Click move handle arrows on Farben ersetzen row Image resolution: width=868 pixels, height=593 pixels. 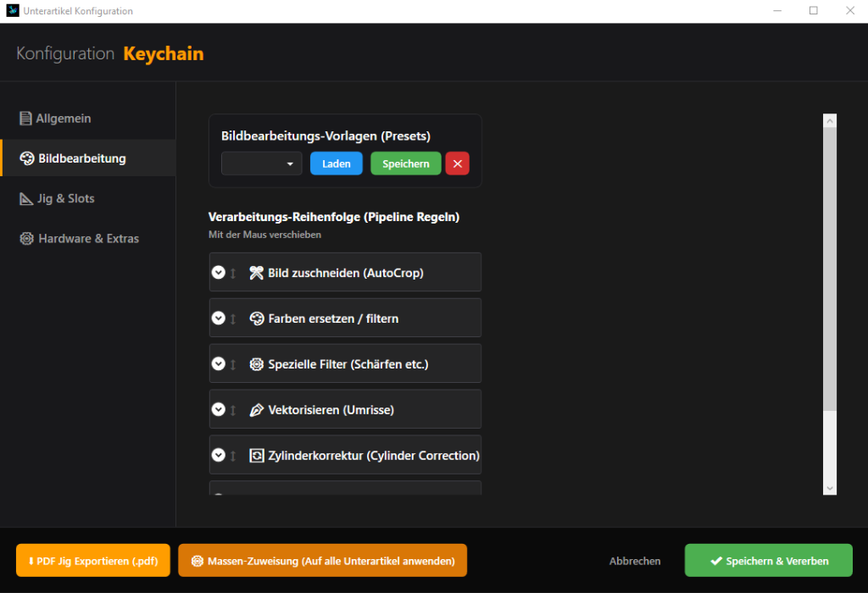pos(233,319)
